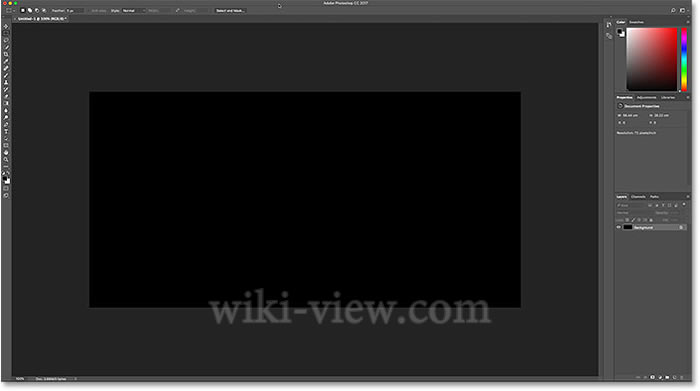Switch to the Swatches tab

(636, 22)
